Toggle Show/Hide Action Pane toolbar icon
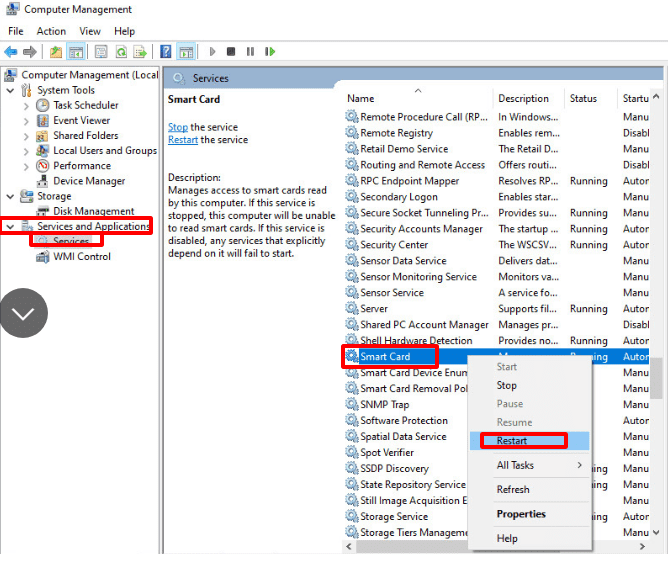668x569 pixels. 186,52
